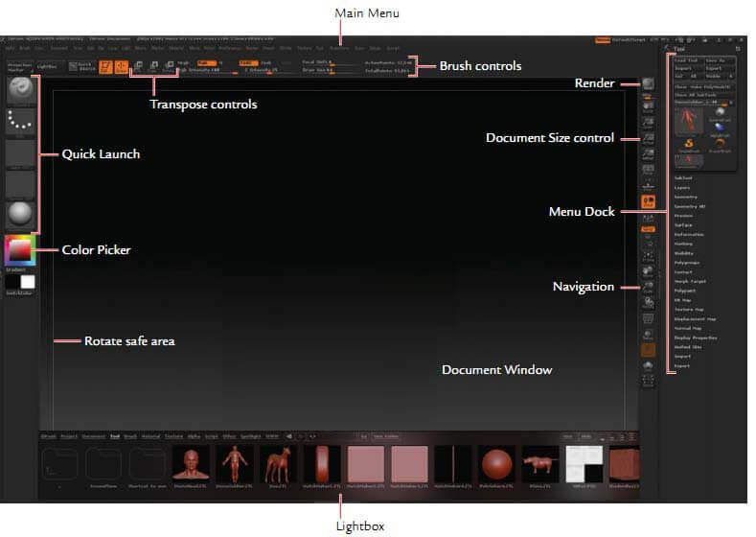The width and height of the screenshot is (756, 537).
Task: Select the white main color swatch
Action: (28, 282)
